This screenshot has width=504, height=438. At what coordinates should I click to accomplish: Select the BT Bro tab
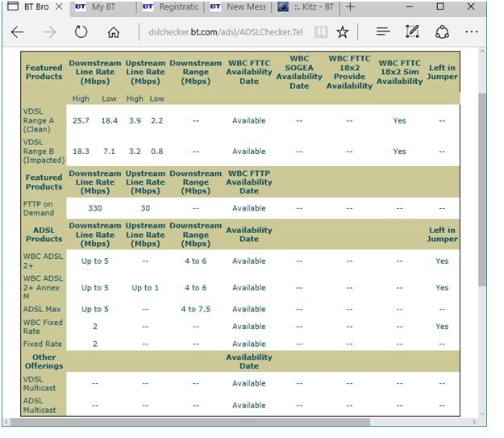coord(36,7)
